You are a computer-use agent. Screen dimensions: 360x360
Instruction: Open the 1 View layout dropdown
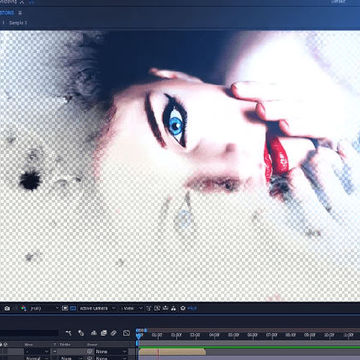(x=131, y=308)
